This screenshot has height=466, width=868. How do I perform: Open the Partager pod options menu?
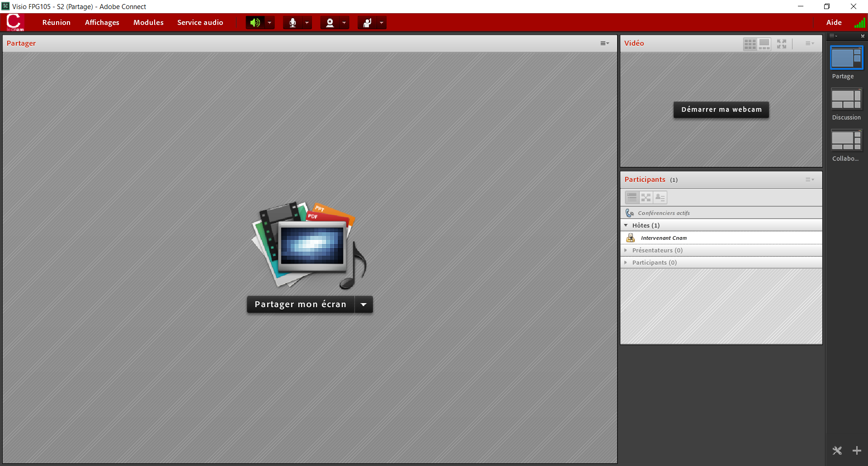point(604,43)
